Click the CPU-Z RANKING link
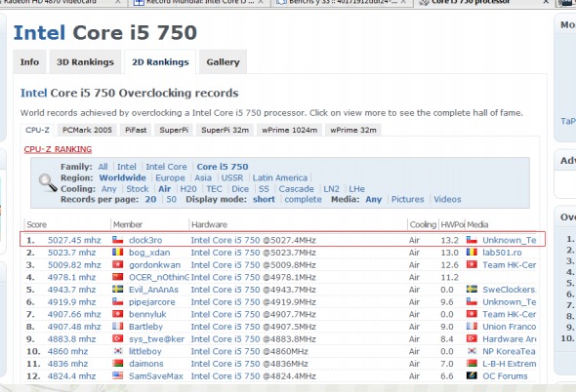Viewport: 576px width, 392px height. tap(58, 149)
